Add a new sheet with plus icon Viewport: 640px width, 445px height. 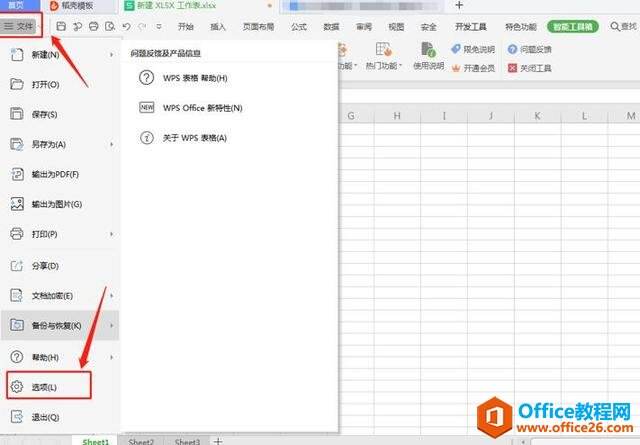(x=218, y=441)
